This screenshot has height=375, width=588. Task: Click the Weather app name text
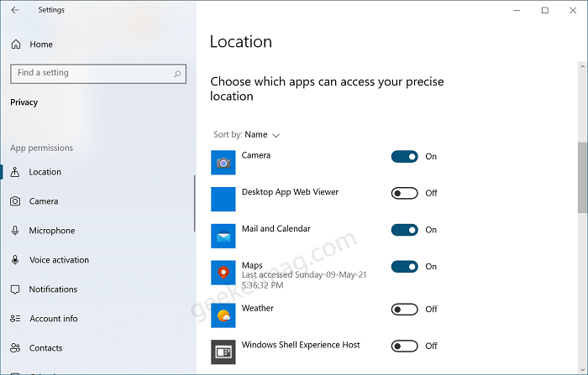tap(258, 308)
